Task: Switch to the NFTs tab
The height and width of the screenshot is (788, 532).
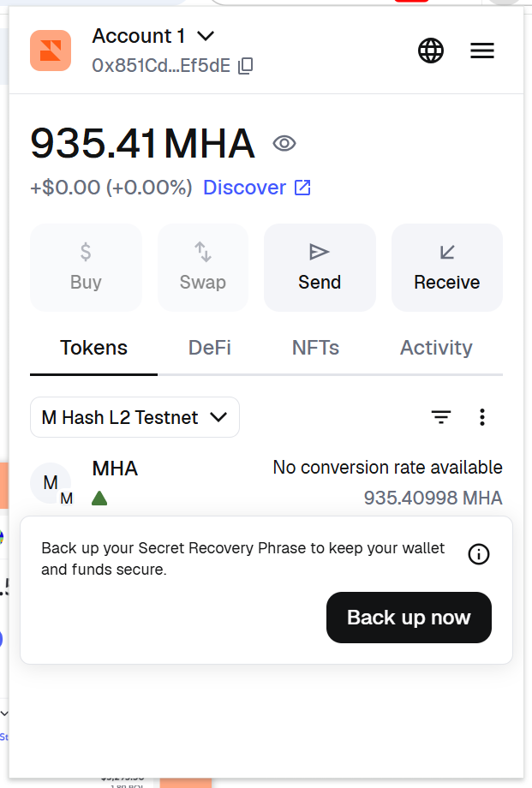Action: (315, 348)
